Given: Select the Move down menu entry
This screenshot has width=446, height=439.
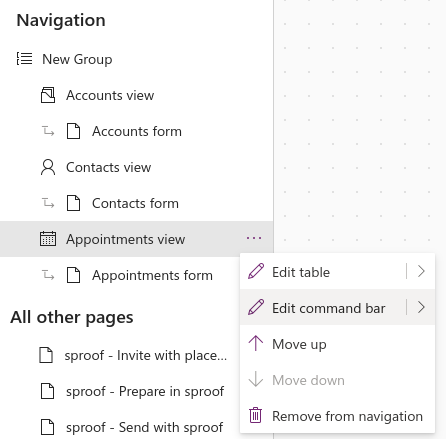Looking at the screenshot, I should (337, 380).
